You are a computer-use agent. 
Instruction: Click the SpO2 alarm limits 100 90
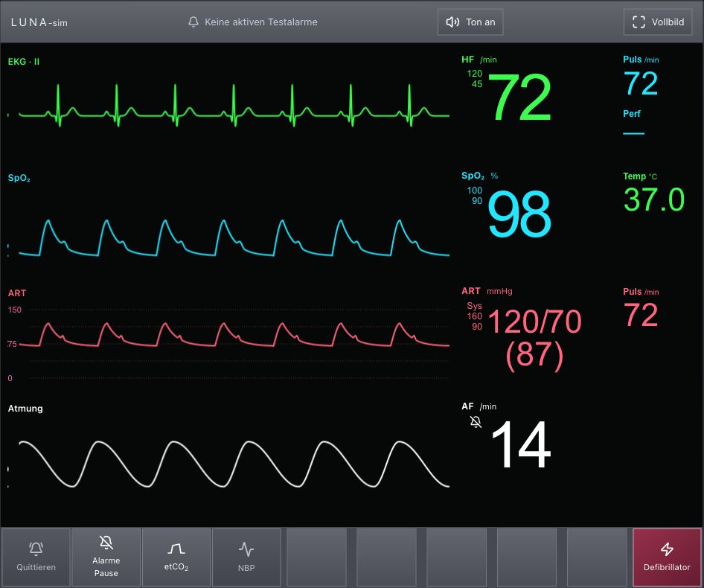[x=475, y=196]
